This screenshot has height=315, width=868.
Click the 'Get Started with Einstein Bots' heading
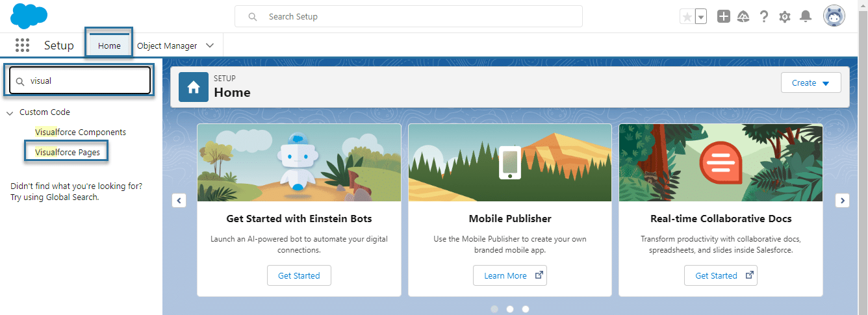point(299,219)
